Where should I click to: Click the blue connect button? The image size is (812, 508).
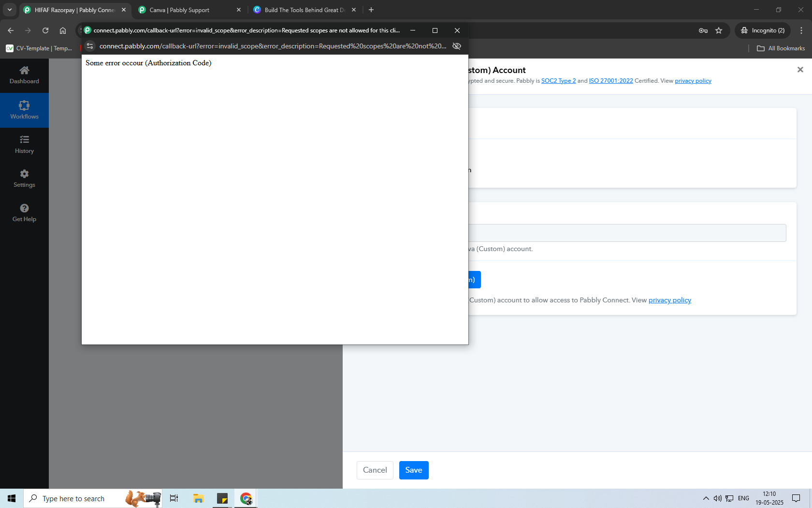pos(474,280)
